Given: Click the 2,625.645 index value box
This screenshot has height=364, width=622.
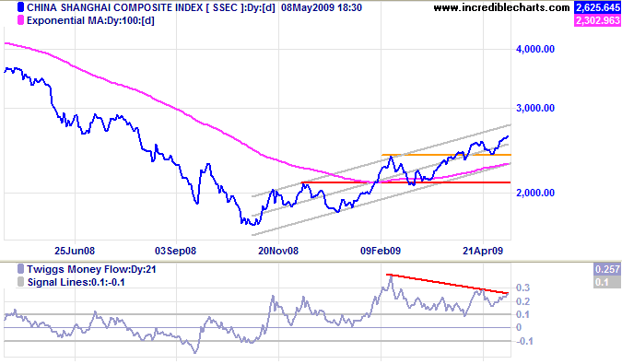Looking at the screenshot, I should (597, 7).
